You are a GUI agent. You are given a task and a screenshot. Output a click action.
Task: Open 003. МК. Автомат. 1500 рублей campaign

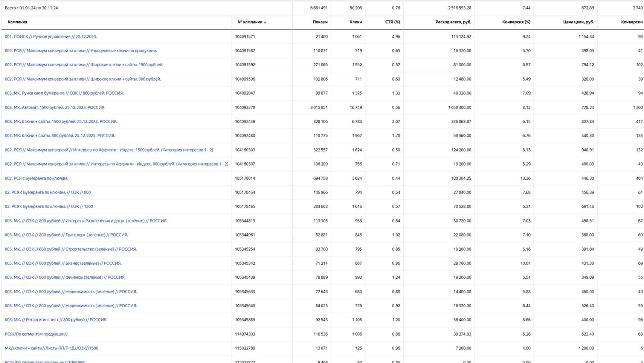[x=55, y=107]
